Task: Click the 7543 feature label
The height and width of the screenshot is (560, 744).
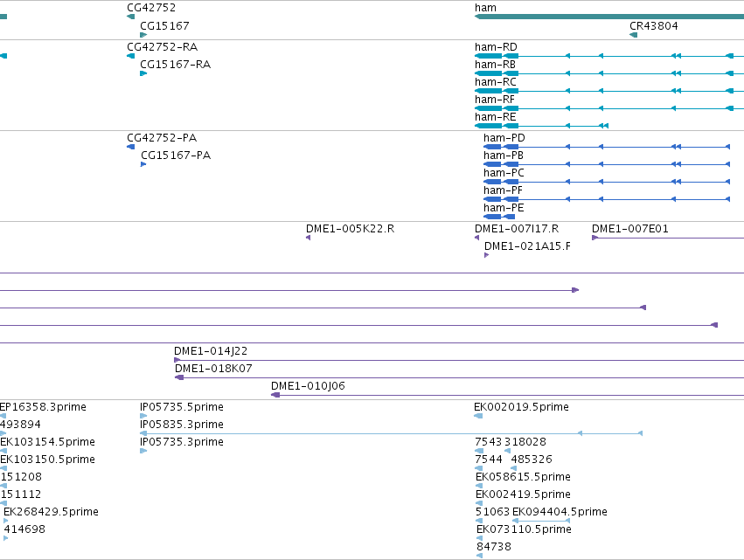Action: pyautogui.click(x=489, y=442)
